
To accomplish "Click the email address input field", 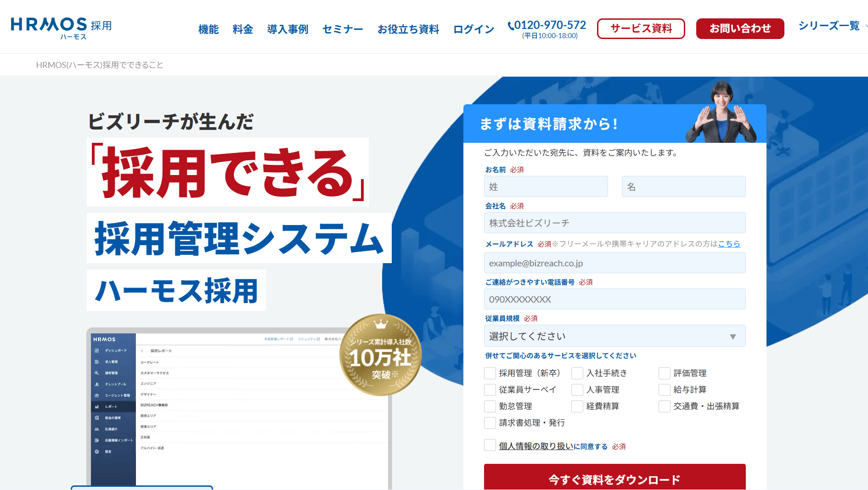I will click(x=615, y=263).
